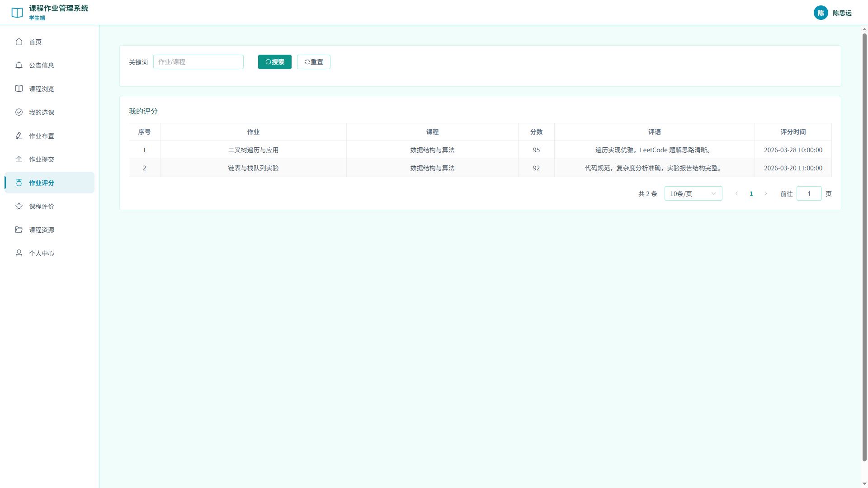The height and width of the screenshot is (488, 868).
Task: Click the home icon beside 首页
Action: click(x=19, y=42)
